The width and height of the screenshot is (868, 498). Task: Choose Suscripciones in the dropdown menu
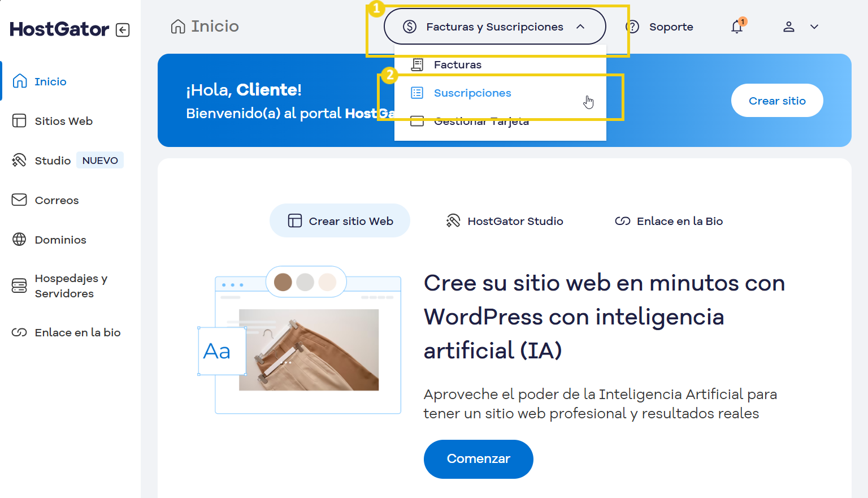click(x=472, y=93)
